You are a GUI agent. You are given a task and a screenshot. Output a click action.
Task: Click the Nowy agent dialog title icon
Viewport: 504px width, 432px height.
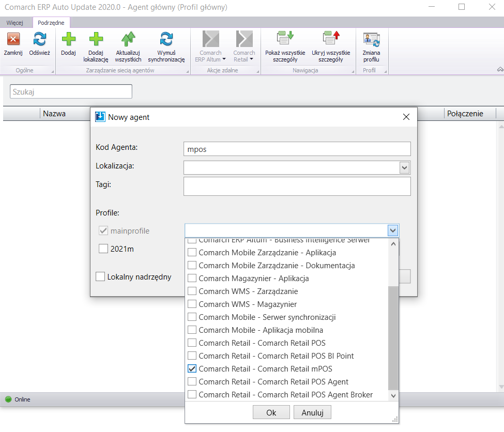tap(100, 117)
